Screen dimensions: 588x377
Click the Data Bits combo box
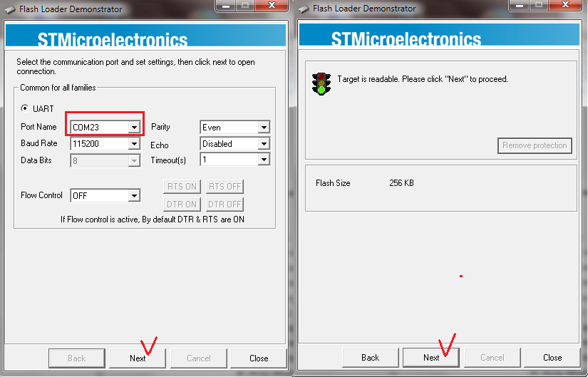coord(105,161)
